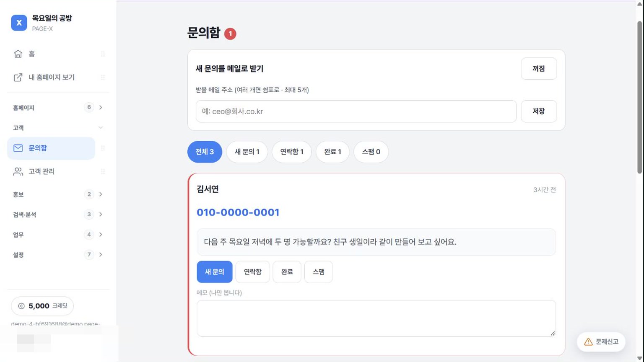
Task: Click the 김서연 customer name
Action: 208,189
